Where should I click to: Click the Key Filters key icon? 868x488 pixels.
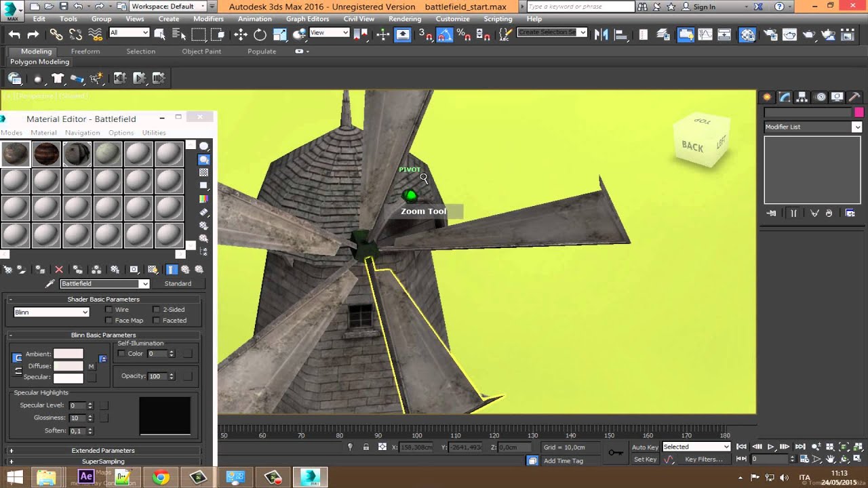tap(616, 453)
